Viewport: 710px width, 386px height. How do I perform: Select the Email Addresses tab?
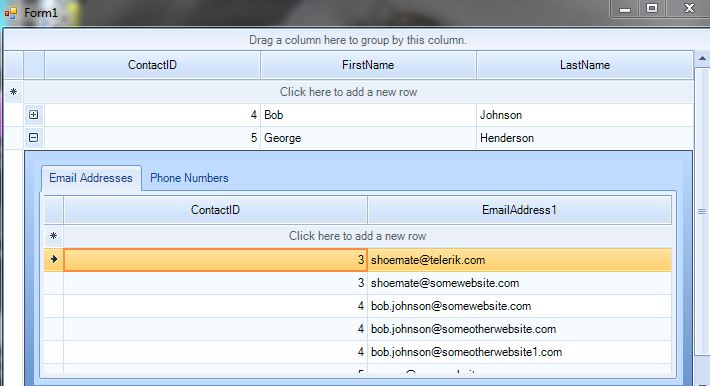click(x=91, y=178)
